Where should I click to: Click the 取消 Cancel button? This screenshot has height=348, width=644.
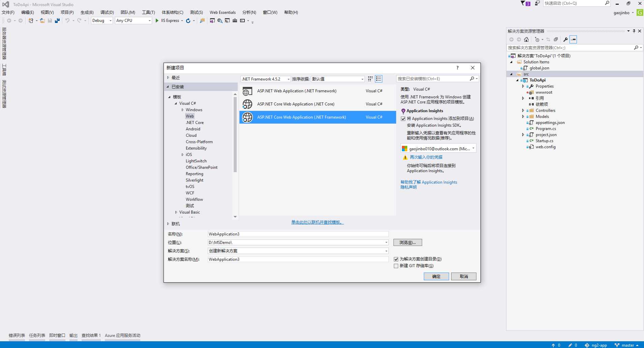point(464,276)
